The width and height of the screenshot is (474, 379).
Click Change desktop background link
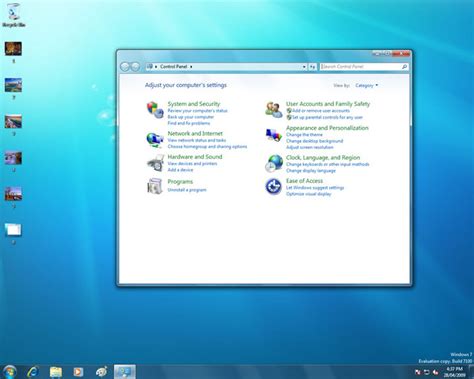(x=314, y=141)
